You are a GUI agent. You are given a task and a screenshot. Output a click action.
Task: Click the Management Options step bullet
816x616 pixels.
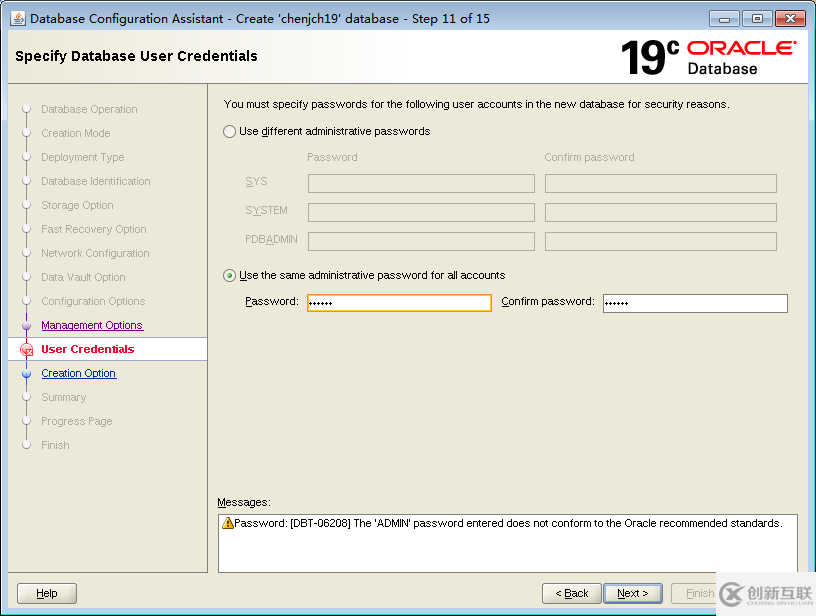point(27,326)
